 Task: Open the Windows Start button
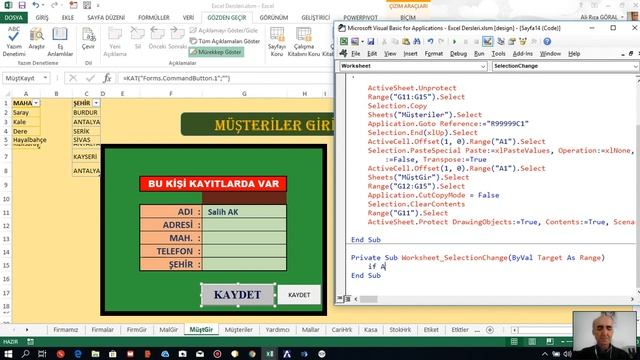point(8,353)
